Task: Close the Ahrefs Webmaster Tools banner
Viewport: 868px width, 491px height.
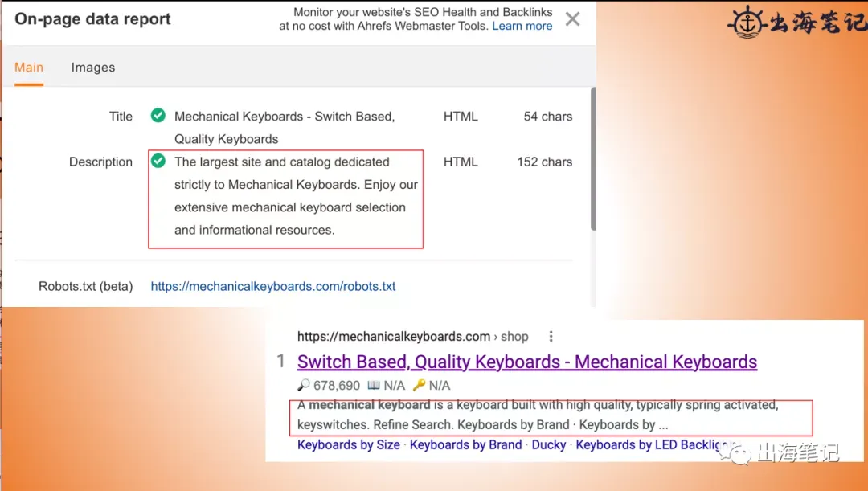Action: pos(572,19)
